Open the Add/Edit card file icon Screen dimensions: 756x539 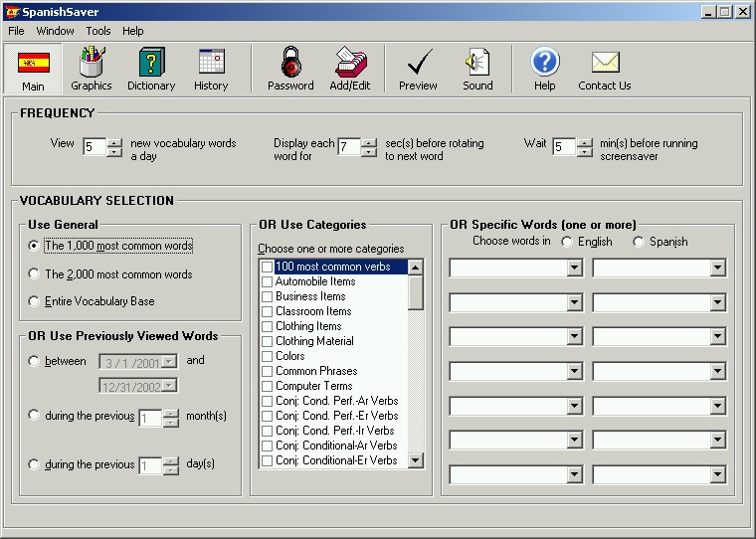(350, 69)
